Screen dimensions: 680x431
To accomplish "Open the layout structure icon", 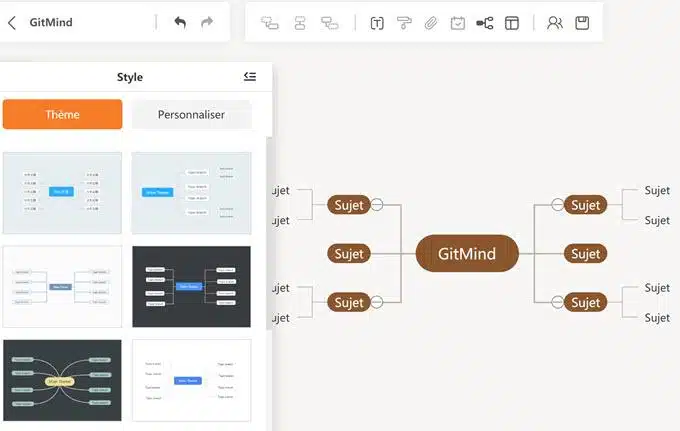I will [485, 22].
